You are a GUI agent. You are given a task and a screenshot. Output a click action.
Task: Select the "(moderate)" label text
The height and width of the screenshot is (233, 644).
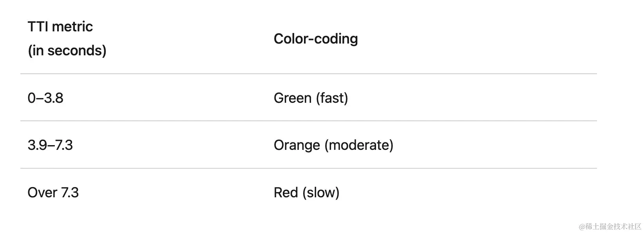point(359,145)
